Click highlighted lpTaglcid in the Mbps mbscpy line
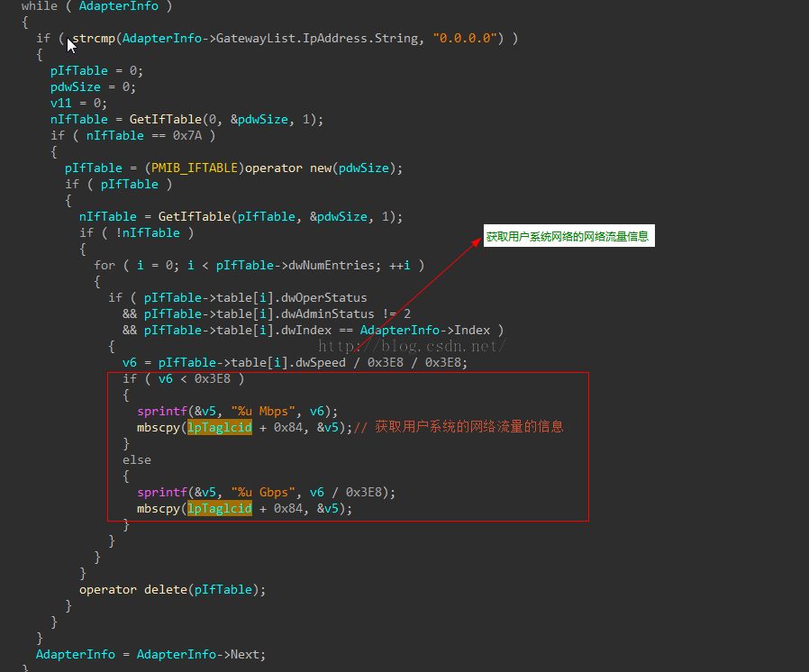Image resolution: width=809 pixels, height=672 pixels. click(219, 428)
